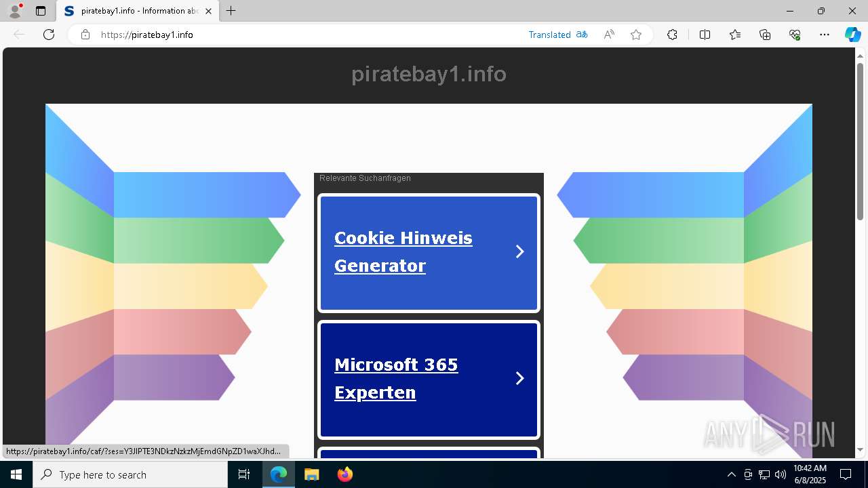The width and height of the screenshot is (868, 488).
Task: Open the Favorites list
Action: (735, 35)
